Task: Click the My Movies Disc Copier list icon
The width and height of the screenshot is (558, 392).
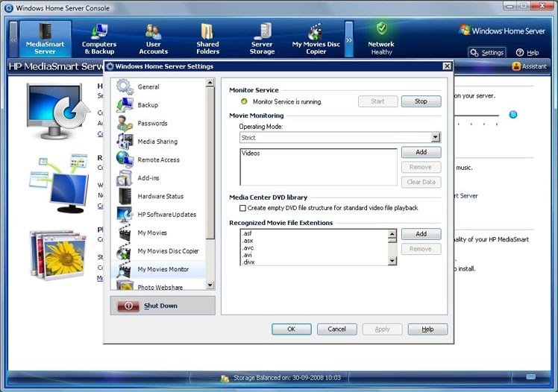Action: pyautogui.click(x=124, y=251)
